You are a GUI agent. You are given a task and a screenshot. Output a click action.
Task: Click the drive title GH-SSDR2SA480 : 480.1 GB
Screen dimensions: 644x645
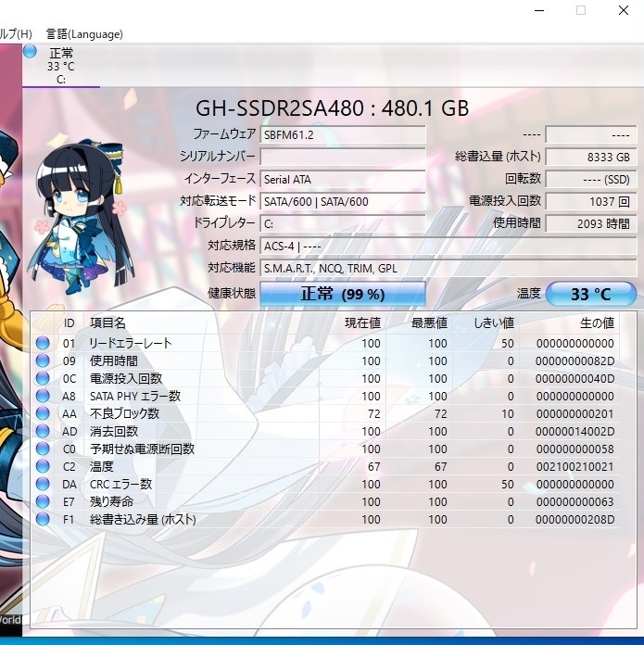[332, 108]
